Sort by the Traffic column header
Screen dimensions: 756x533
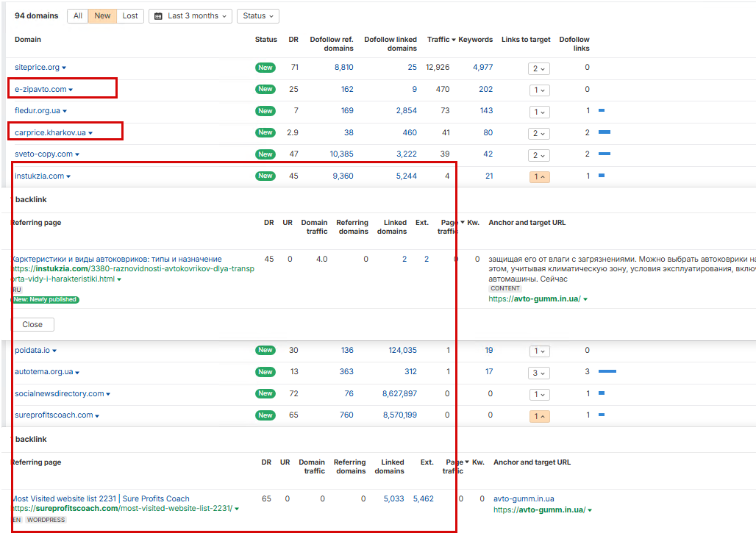[x=441, y=40]
